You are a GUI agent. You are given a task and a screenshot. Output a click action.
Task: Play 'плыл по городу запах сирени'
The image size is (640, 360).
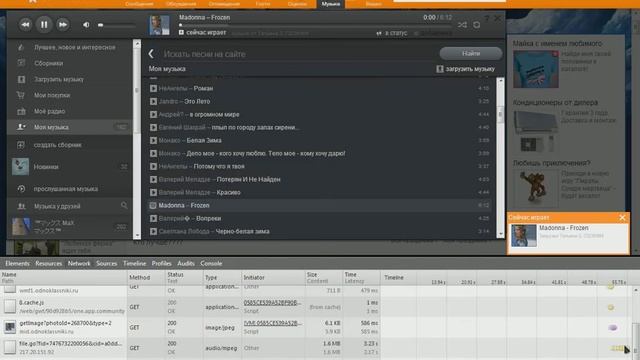[153, 127]
